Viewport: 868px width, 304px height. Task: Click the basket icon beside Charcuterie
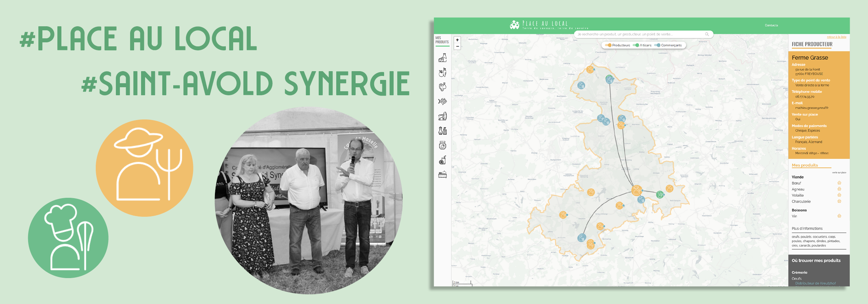(x=839, y=201)
